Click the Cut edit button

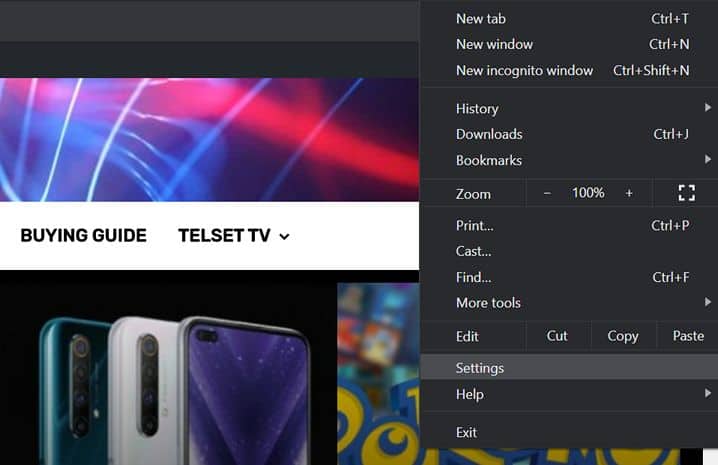[557, 336]
